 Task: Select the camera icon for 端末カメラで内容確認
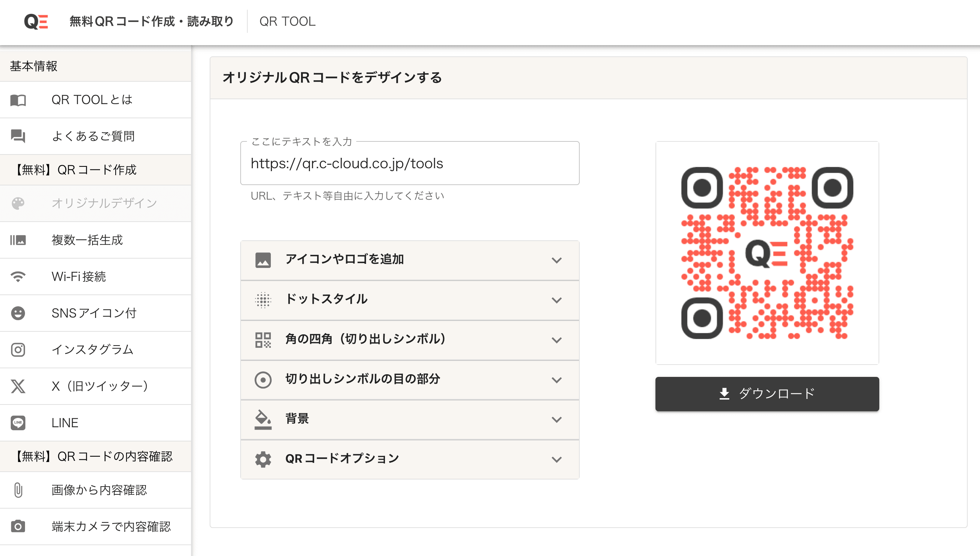18,526
